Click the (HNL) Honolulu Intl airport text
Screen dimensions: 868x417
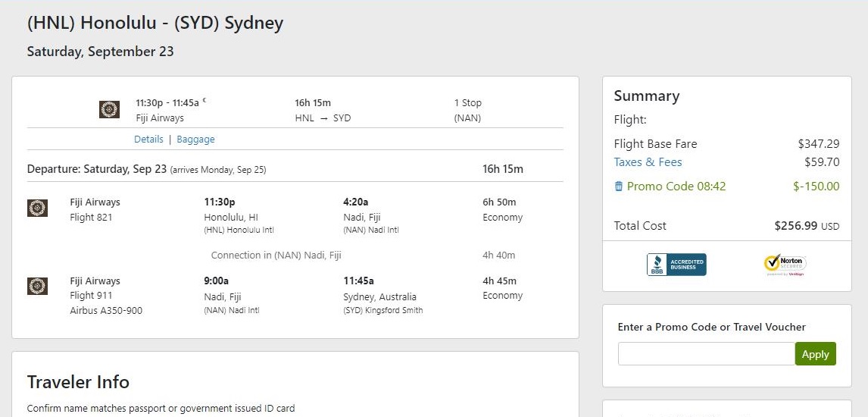(x=239, y=230)
